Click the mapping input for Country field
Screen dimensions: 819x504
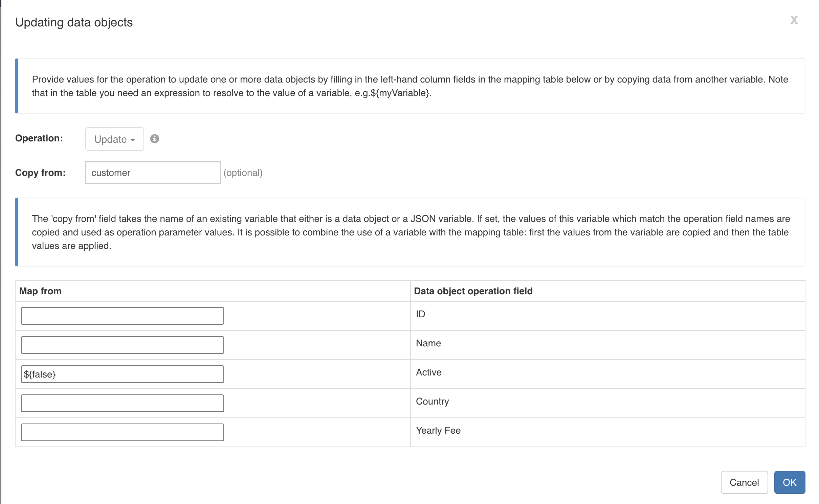coord(122,403)
